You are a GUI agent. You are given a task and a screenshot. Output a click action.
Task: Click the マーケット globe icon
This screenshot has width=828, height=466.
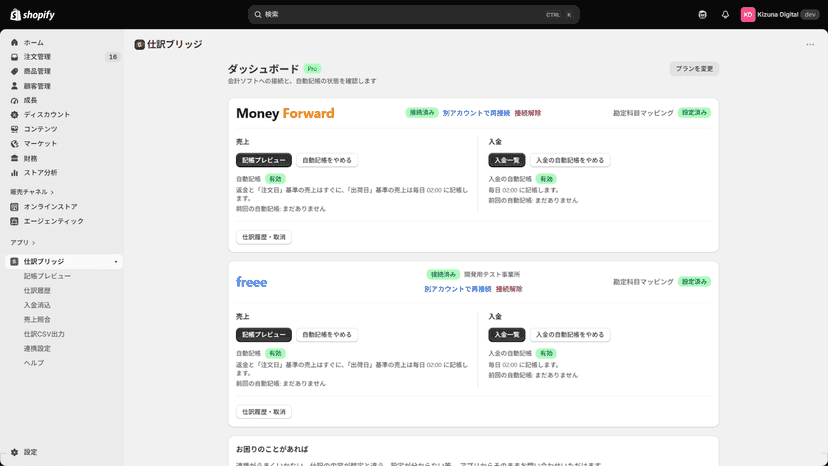[x=14, y=144]
